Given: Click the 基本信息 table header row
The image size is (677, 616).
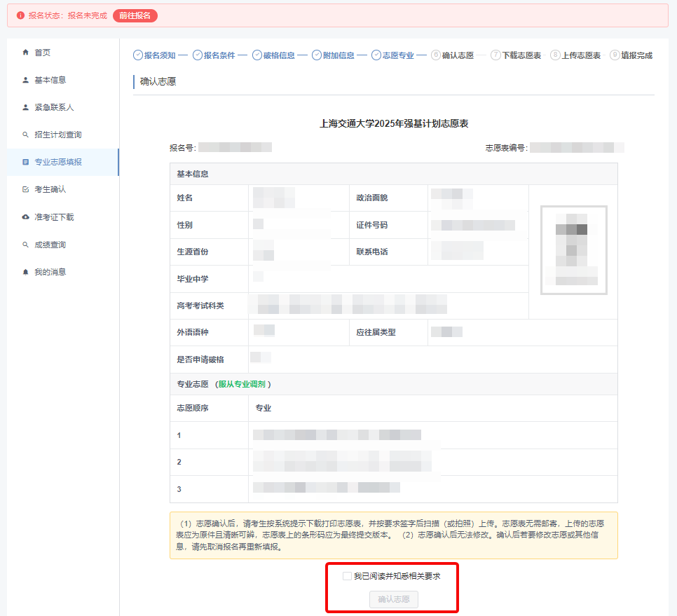Looking at the screenshot, I should (x=394, y=174).
